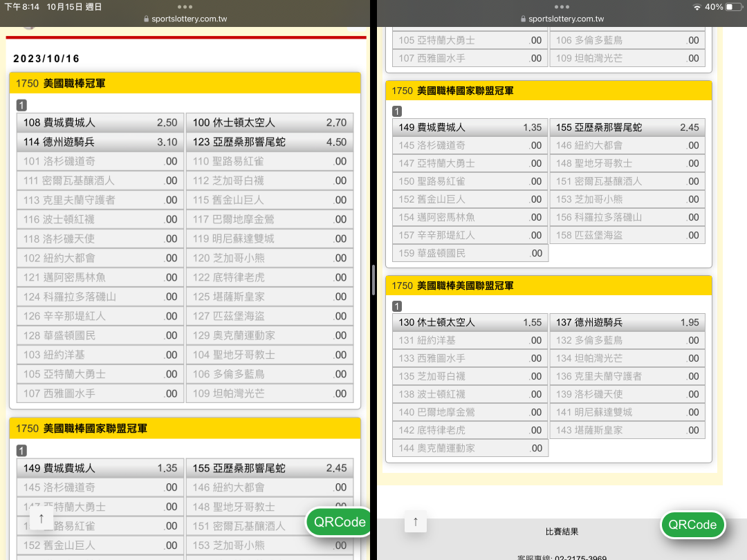Tap the 125 堪薩斯皇家 row
This screenshot has height=560, width=747.
pyautogui.click(x=270, y=297)
